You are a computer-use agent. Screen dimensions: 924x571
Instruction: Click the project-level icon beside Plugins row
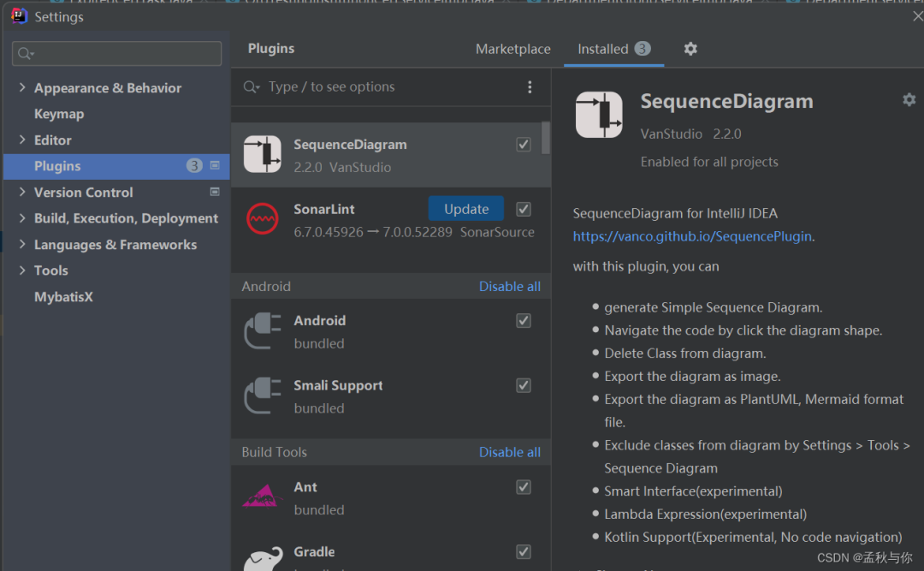pos(215,166)
